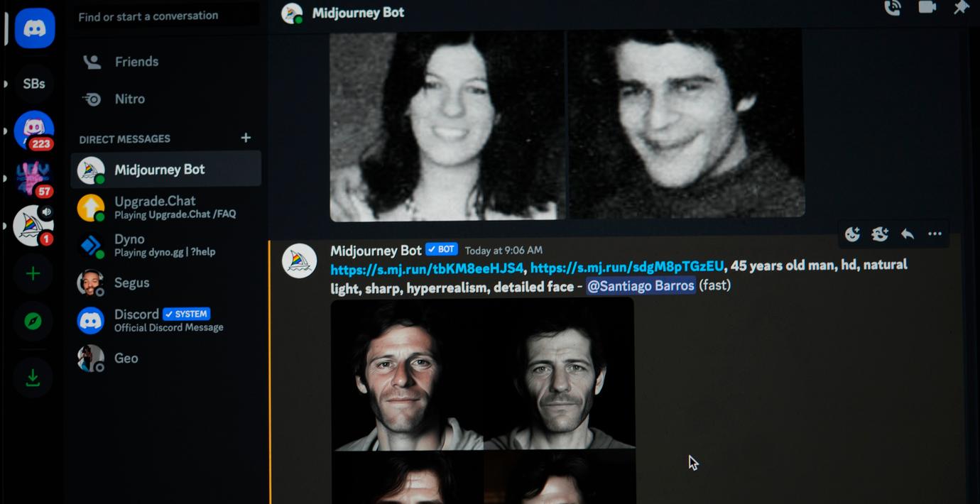Viewport: 980px width, 504px height.
Task: Start a voice call in the header
Action: (x=893, y=8)
